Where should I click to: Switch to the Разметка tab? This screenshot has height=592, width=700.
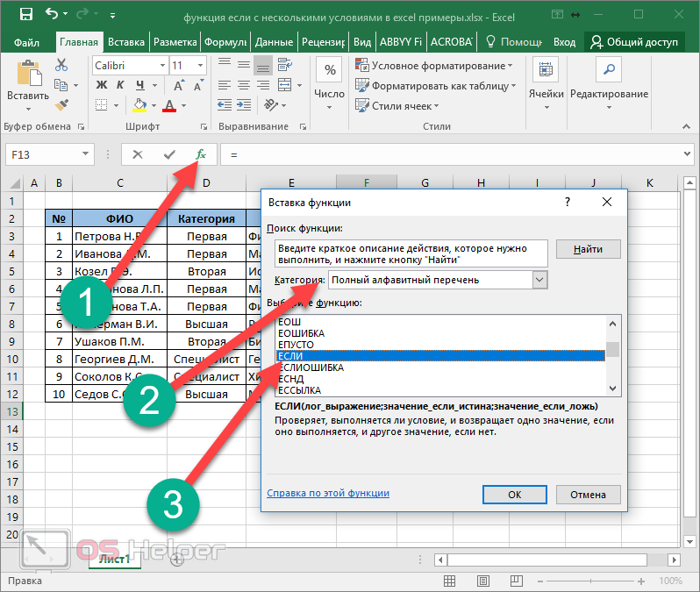click(175, 42)
